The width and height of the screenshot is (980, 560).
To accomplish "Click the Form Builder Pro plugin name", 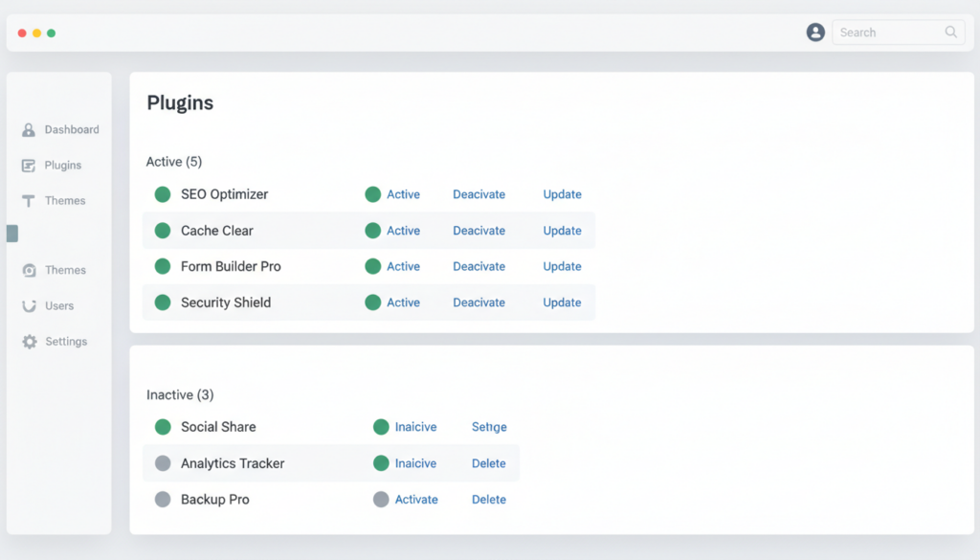I will (231, 266).
